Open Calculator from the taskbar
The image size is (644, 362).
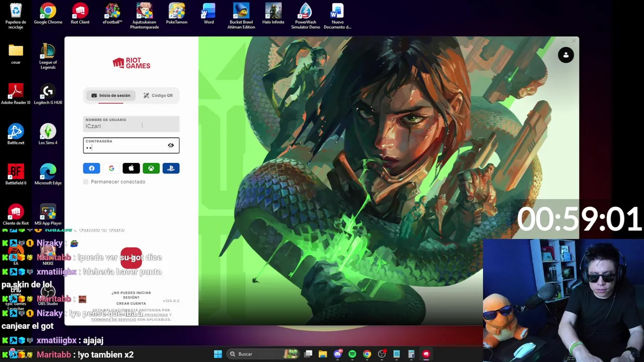411,354
